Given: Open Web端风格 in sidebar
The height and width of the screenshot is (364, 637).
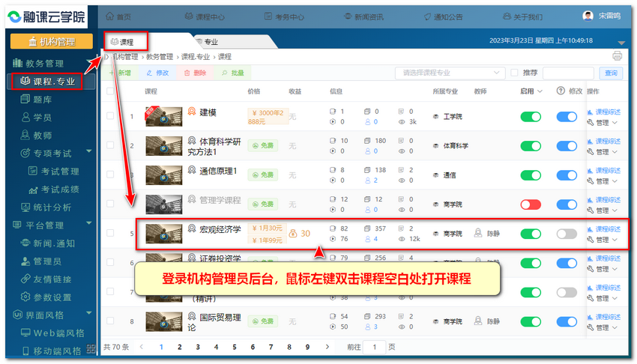Looking at the screenshot, I should click(52, 333).
